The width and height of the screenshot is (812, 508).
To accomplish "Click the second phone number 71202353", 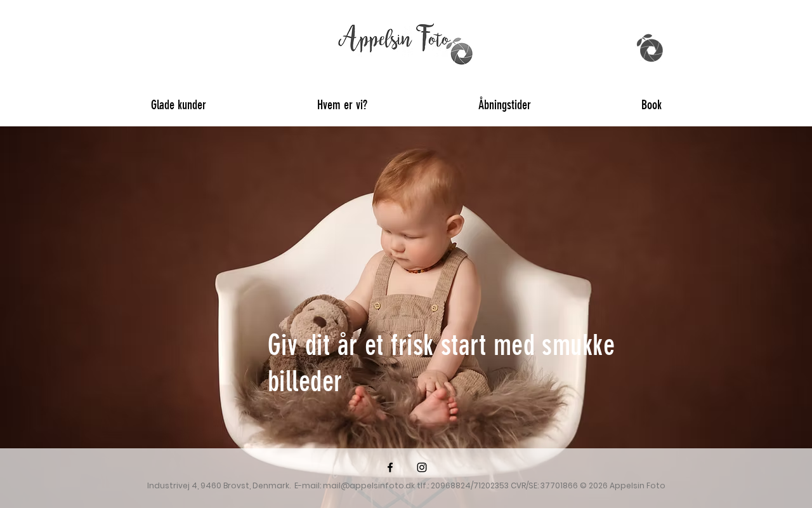I will pyautogui.click(x=489, y=486).
